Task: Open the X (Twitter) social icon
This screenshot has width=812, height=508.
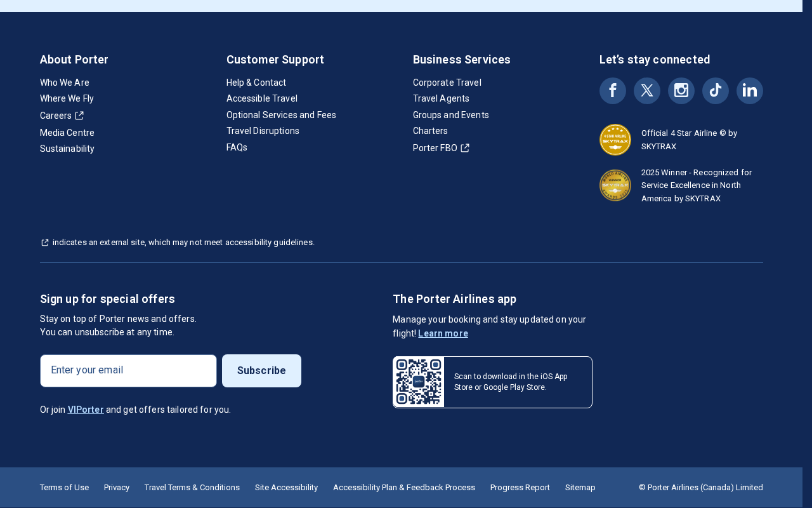Action: tap(647, 91)
